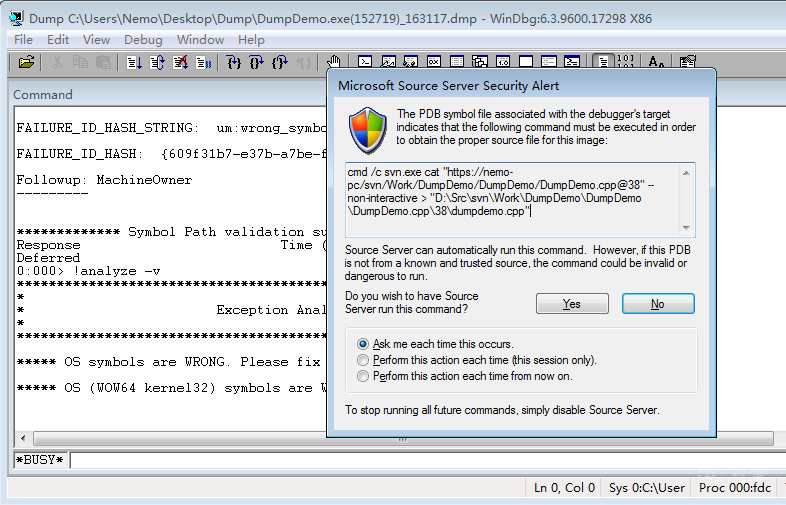This screenshot has width=786, height=505.
Task: Open the Edit menu
Action: tap(58, 40)
